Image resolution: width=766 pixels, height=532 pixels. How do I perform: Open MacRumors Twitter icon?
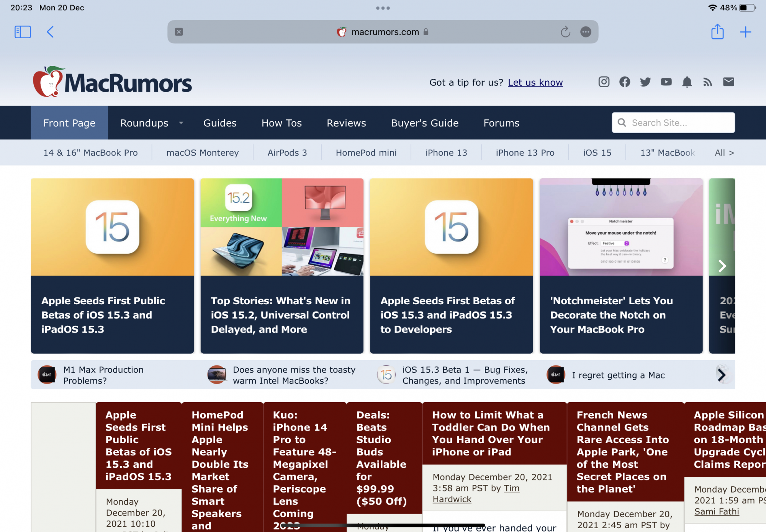(x=645, y=82)
